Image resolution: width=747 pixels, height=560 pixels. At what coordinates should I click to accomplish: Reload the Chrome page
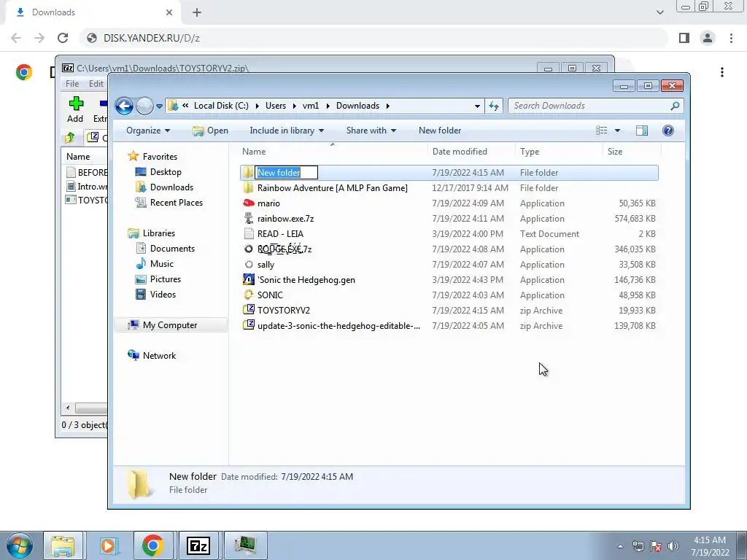point(63,38)
